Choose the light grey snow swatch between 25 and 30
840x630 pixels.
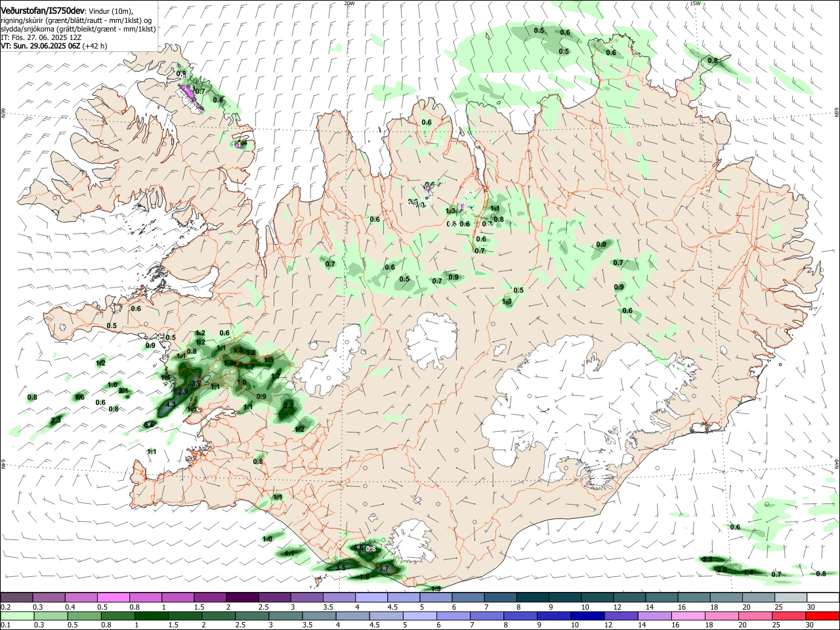791,597
